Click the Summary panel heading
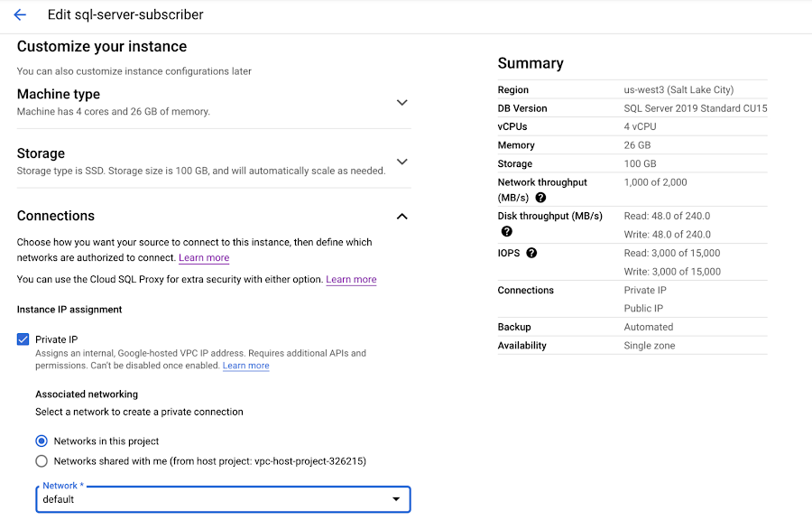 [x=531, y=63]
